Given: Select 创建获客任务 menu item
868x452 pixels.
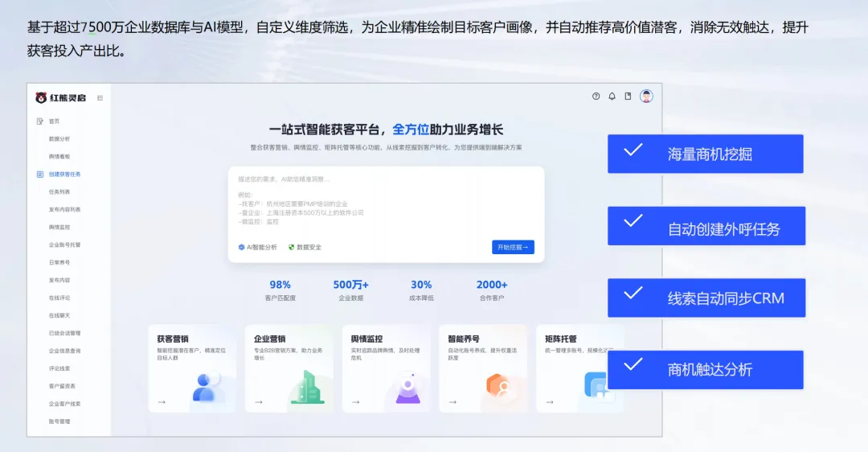Looking at the screenshot, I should pos(65,174).
